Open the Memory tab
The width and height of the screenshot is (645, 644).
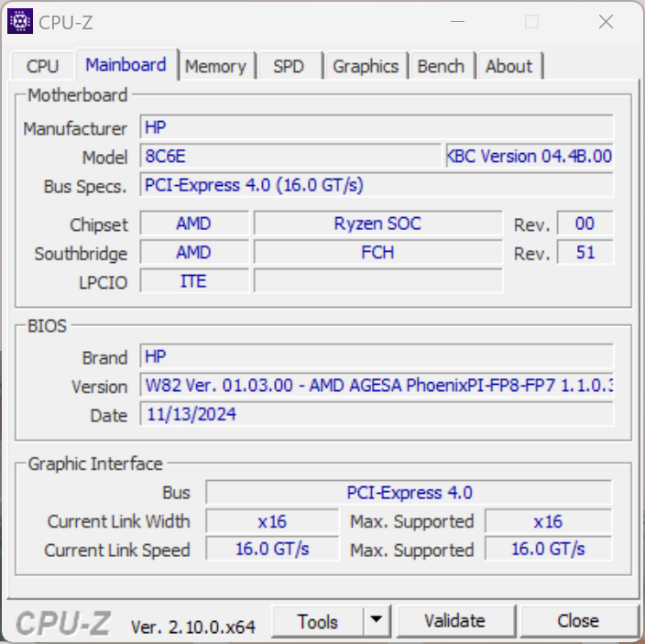(x=216, y=66)
